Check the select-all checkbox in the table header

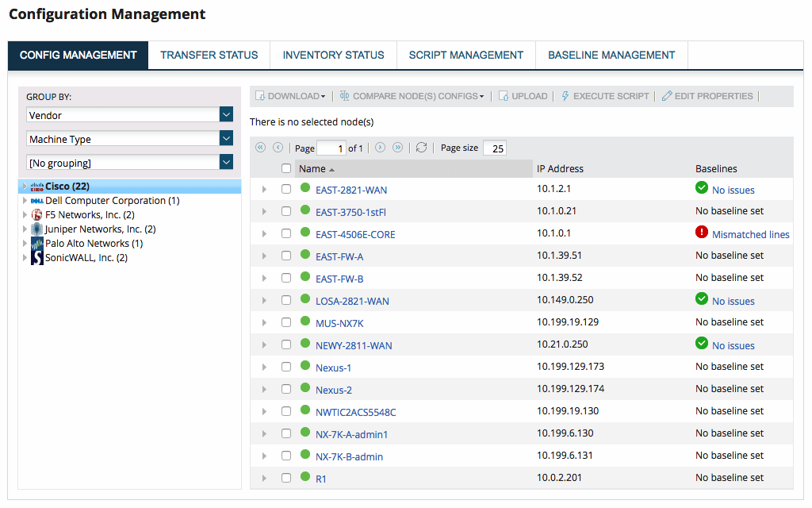[x=285, y=168]
